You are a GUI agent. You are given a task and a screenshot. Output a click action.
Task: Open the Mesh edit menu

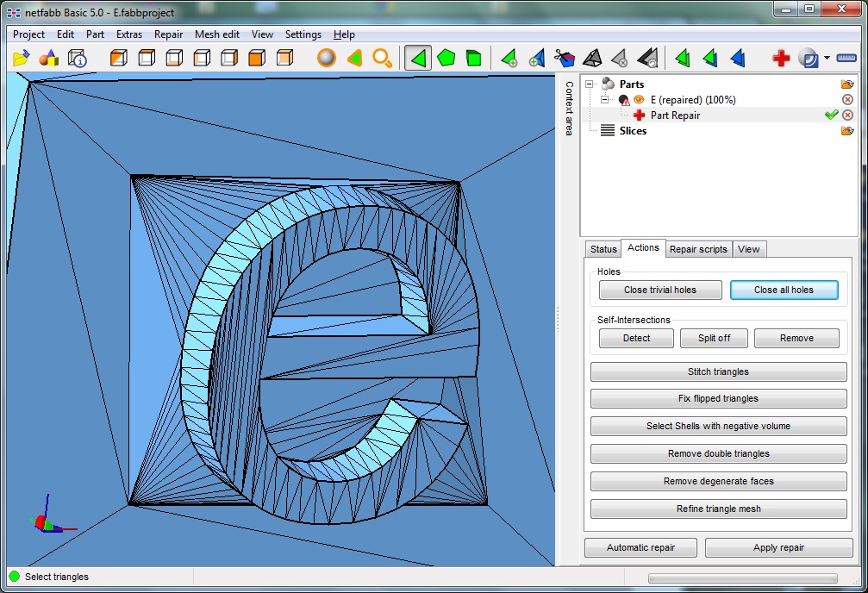(217, 34)
